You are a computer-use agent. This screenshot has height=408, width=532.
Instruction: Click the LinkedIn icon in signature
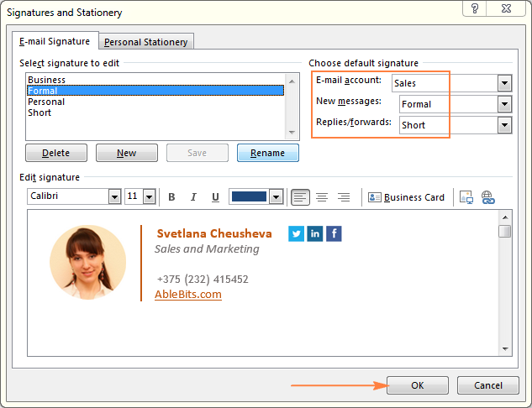coord(315,233)
